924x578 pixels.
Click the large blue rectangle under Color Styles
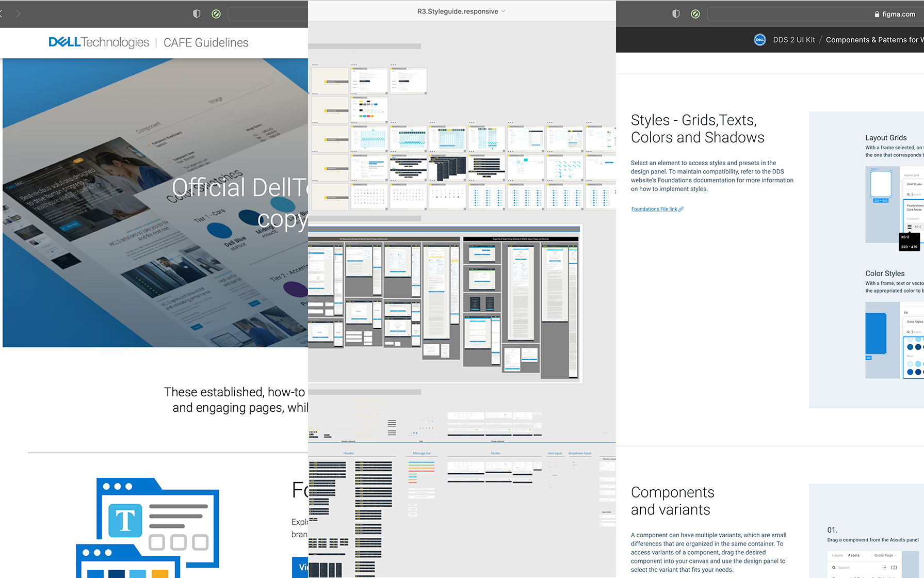(876, 333)
